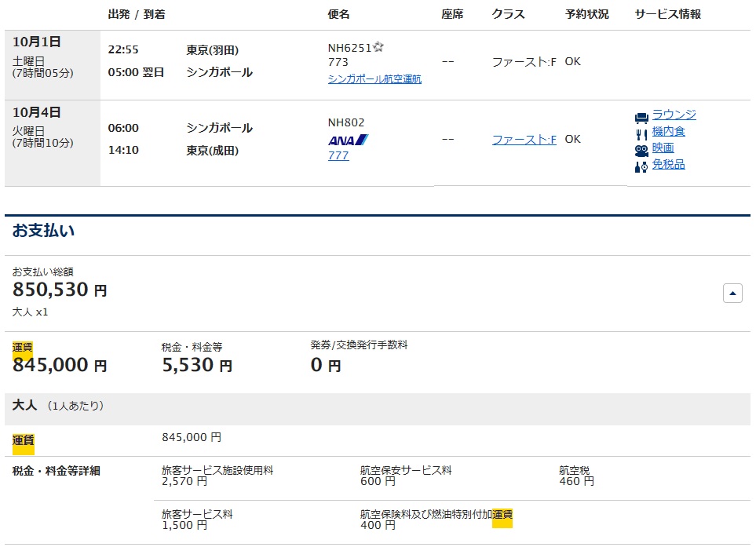Select the taxes amount 5,530 円
Image resolution: width=756 pixels, height=547 pixels.
pyautogui.click(x=197, y=365)
